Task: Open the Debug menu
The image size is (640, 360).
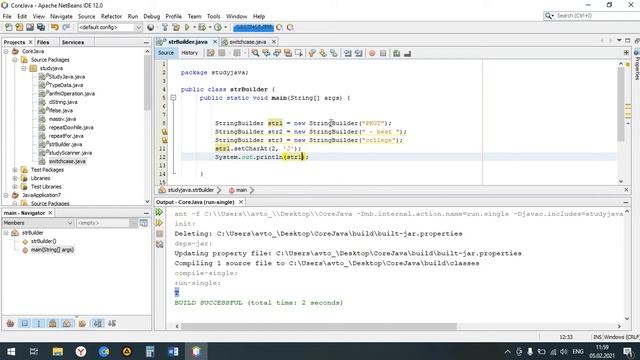Action: 151,16
